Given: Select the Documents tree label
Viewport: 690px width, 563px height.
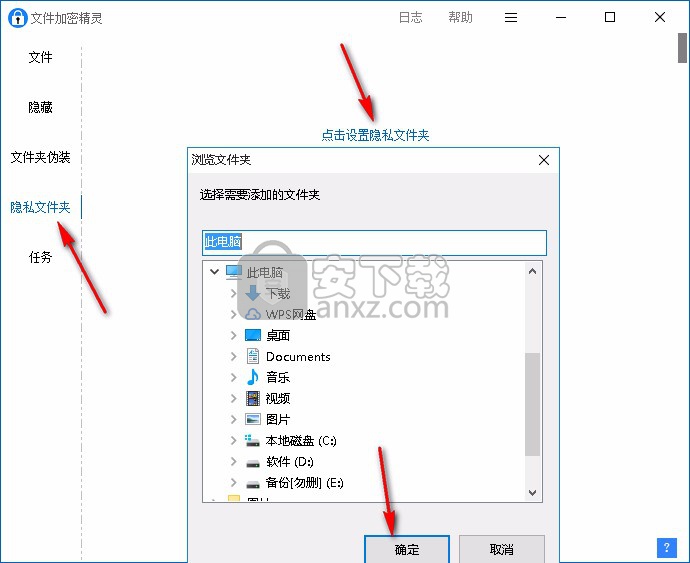Looking at the screenshot, I should coord(298,357).
